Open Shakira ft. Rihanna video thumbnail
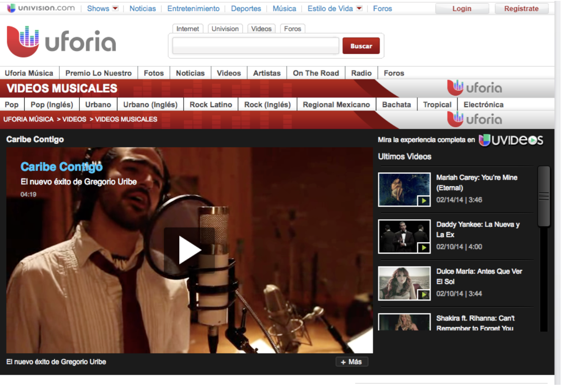 click(x=404, y=322)
